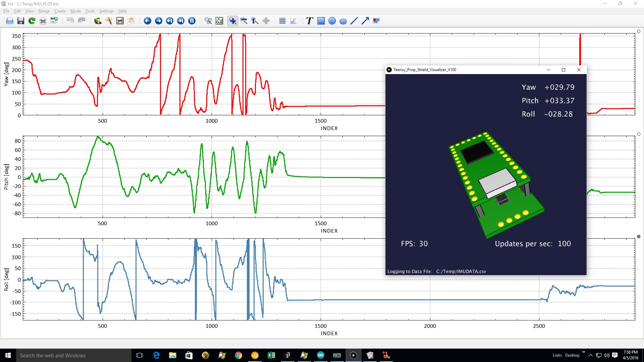This screenshot has height=362, width=644.
Task: Click the blue Back one screen arrow
Action: click(x=148, y=21)
